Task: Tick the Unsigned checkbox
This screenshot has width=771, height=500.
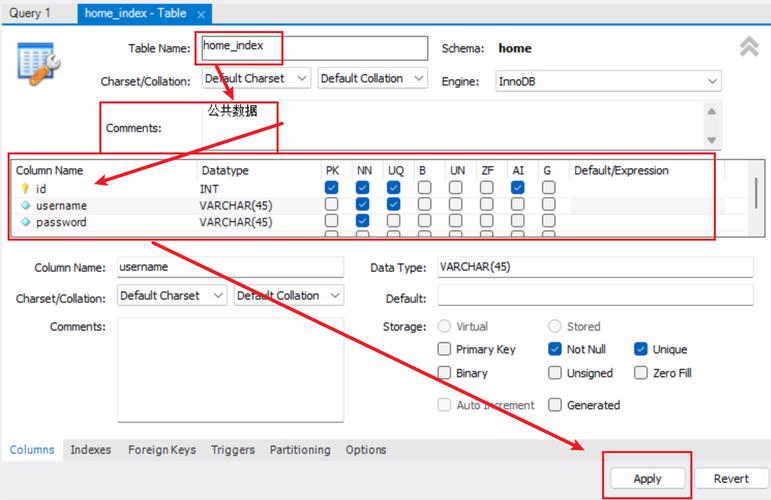Action: [555, 373]
